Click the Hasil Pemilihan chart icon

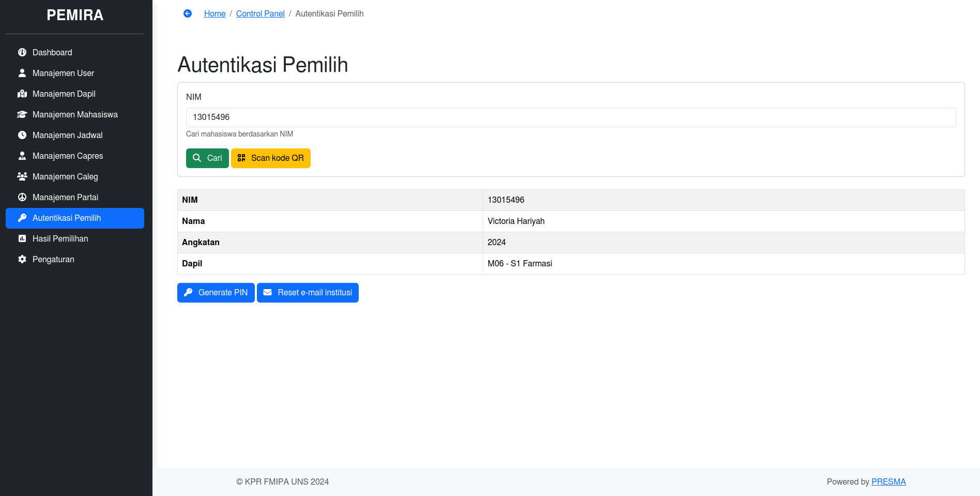[22, 238]
